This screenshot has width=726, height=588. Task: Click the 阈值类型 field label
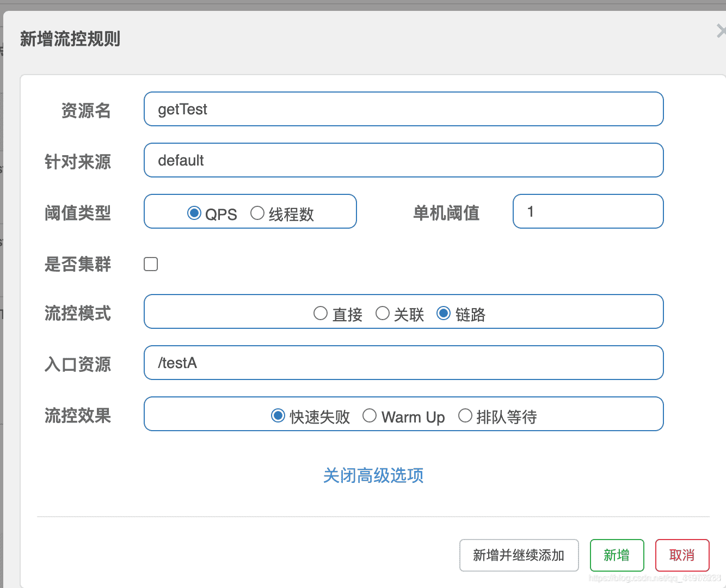tap(78, 213)
